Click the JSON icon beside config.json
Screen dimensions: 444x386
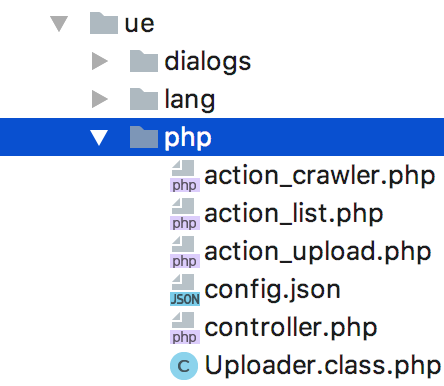pyautogui.click(x=185, y=290)
